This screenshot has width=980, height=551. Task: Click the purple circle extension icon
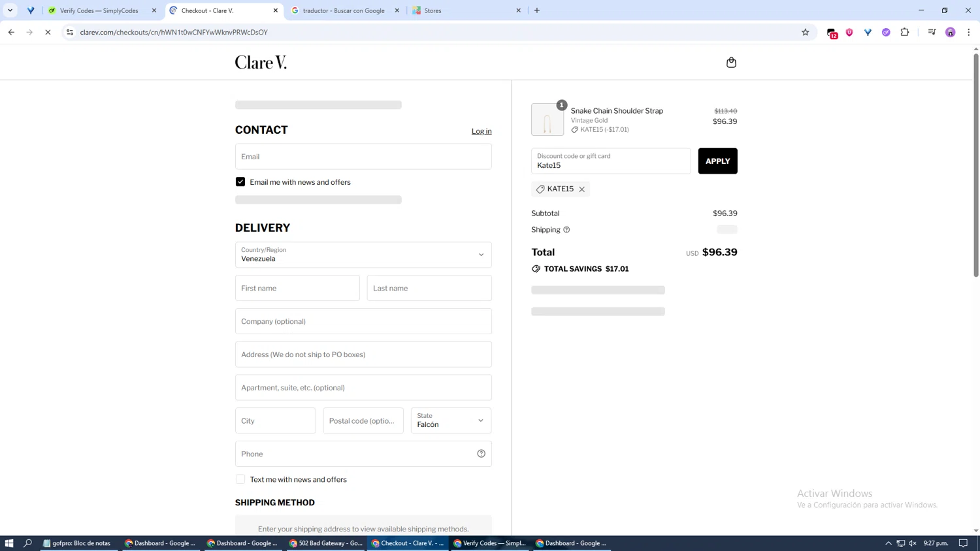(886, 32)
